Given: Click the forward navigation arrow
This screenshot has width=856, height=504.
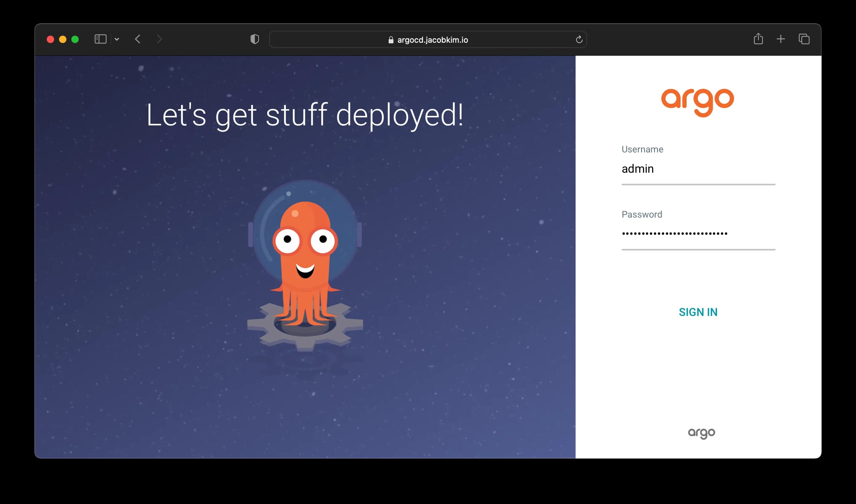Looking at the screenshot, I should coord(159,39).
